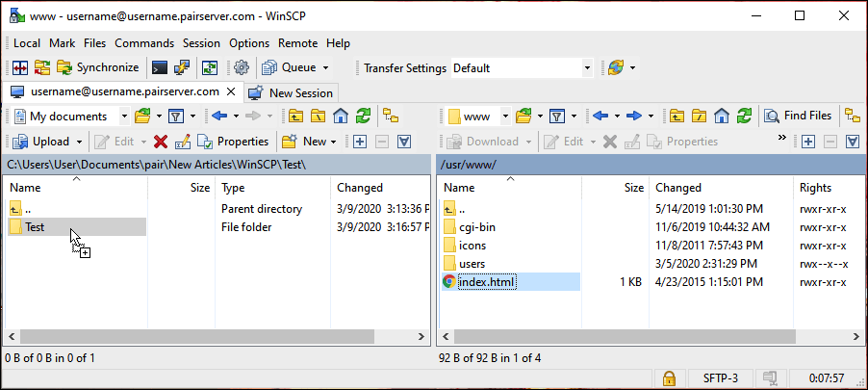
Task: Click the Compare Directories toolbar icon
Action: [x=20, y=67]
